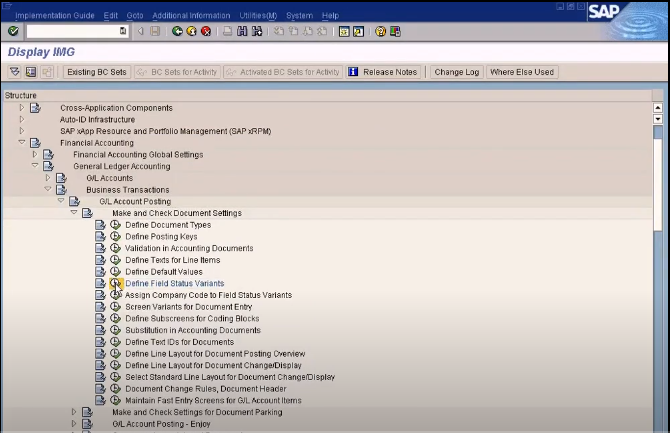Screen dimensions: 670x433
Task: Open the Edit menu
Action: 111,15
